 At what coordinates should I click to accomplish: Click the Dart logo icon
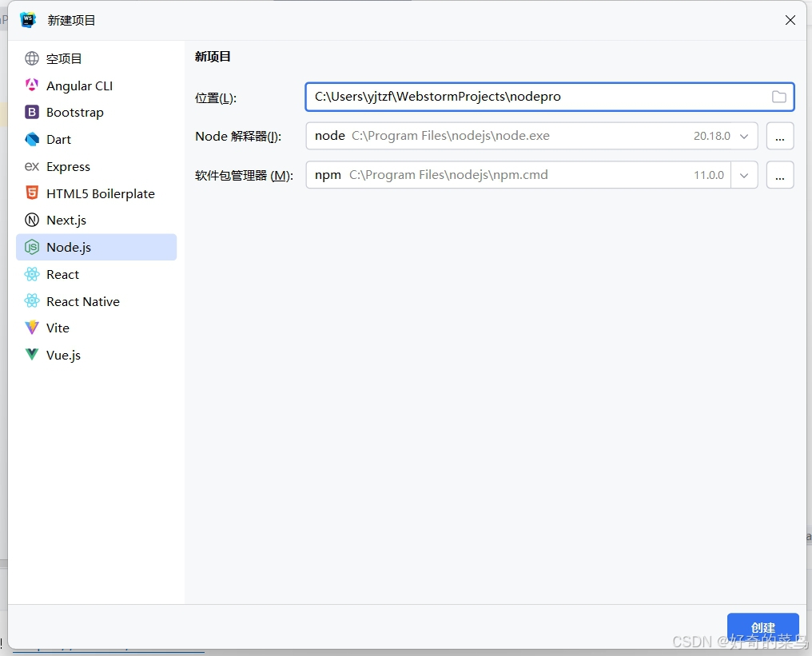(x=32, y=139)
